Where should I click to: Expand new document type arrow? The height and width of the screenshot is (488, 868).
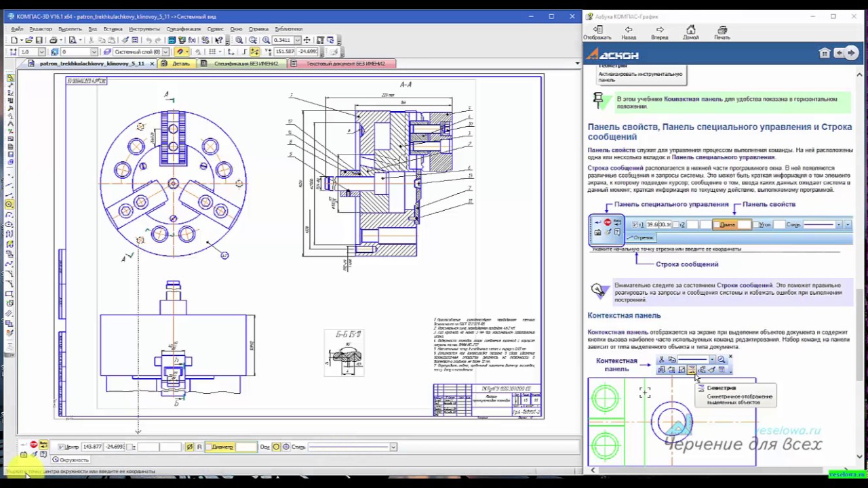22,40
